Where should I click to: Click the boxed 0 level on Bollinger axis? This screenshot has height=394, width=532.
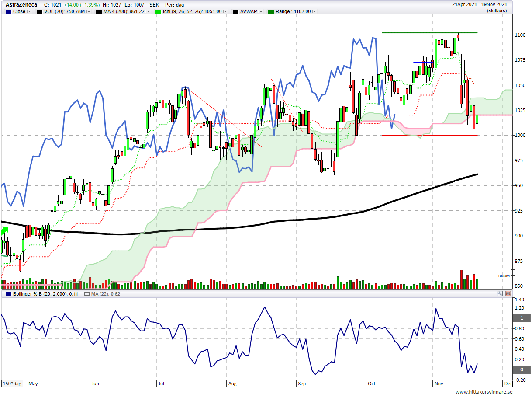[521, 370]
